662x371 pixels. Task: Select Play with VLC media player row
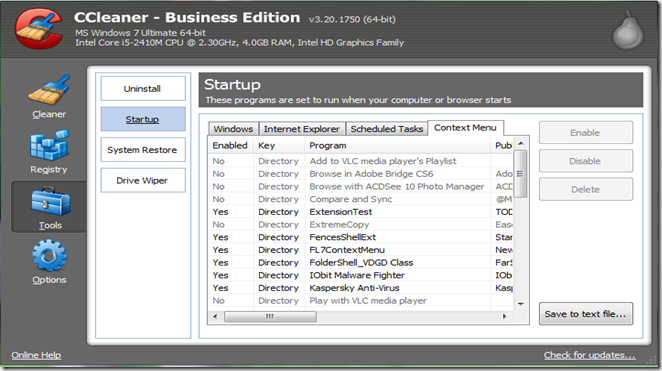361,300
